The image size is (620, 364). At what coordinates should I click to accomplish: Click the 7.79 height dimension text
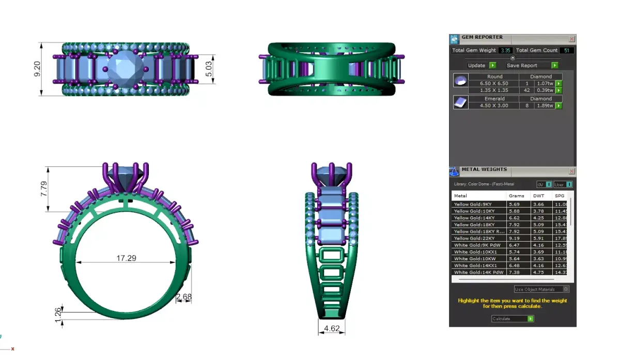[x=44, y=188]
